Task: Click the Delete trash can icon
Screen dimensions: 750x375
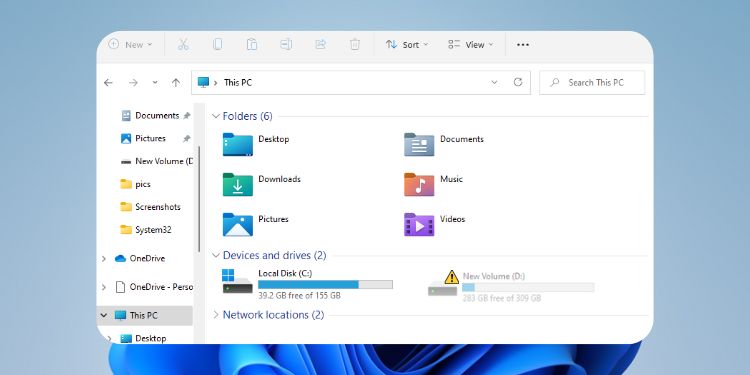Action: click(355, 44)
